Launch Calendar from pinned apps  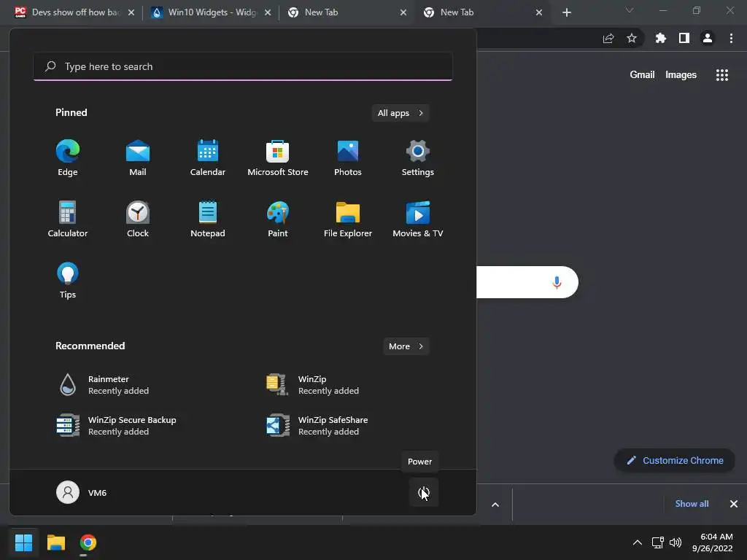tap(208, 158)
